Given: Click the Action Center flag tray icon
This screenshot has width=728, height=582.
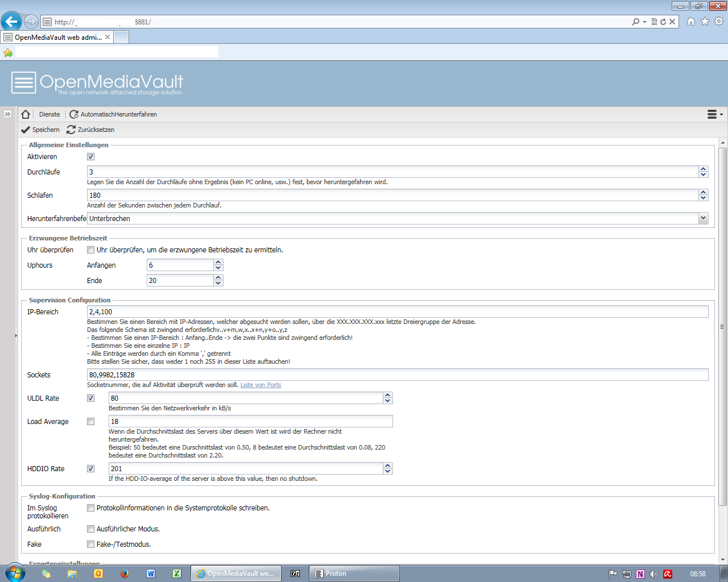Looking at the screenshot, I should tap(613, 574).
